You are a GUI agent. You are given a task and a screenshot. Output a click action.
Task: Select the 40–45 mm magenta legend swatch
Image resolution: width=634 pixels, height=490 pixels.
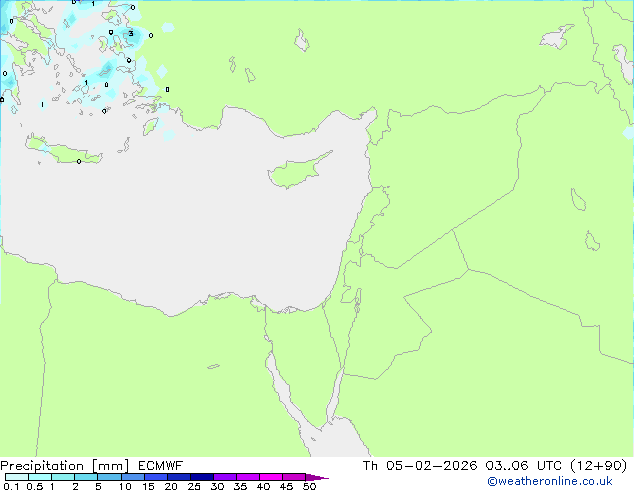tap(271, 477)
